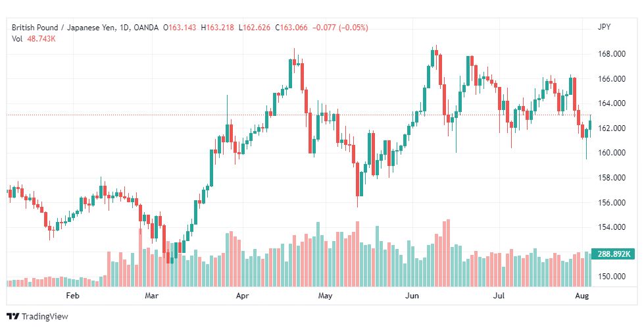Click the JPY currency label
Image resolution: width=644 pixels, height=328 pixels.
[604, 27]
